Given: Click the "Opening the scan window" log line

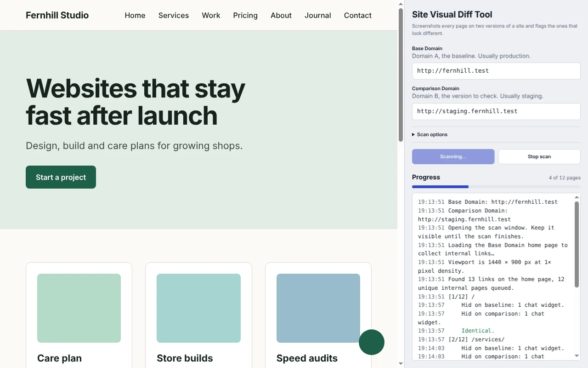Looking at the screenshot, I should tap(486, 232).
